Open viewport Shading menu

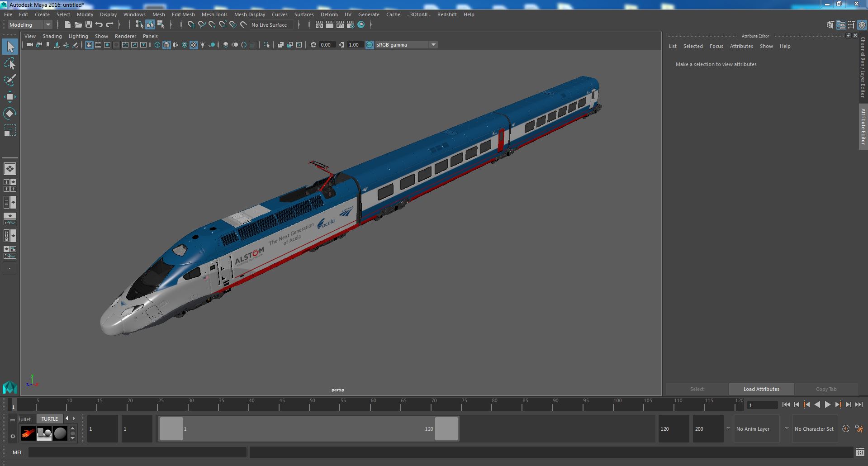point(52,36)
